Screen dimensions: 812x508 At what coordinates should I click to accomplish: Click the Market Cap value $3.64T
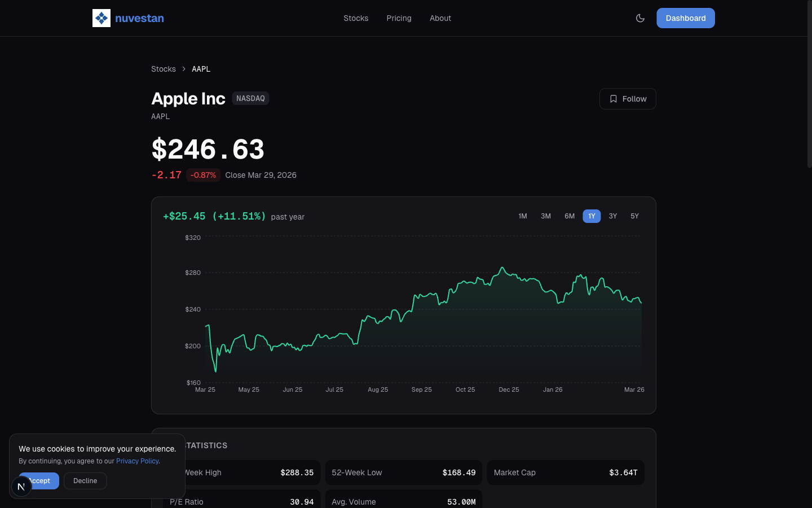tap(623, 472)
